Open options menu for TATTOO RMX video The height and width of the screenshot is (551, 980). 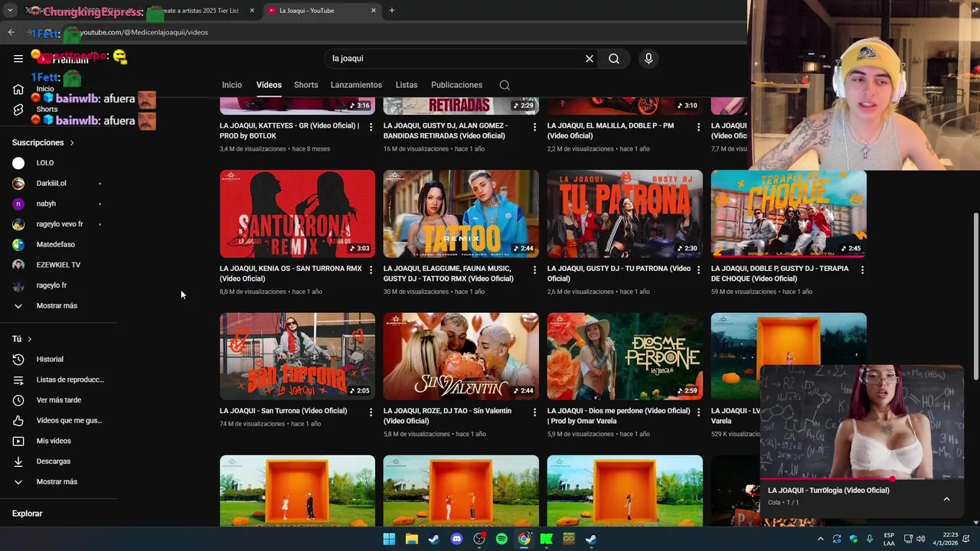[534, 269]
